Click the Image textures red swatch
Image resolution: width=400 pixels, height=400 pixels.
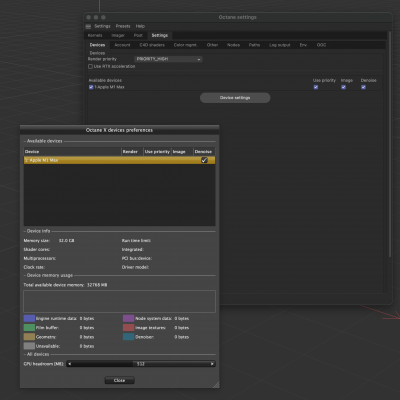(128, 328)
